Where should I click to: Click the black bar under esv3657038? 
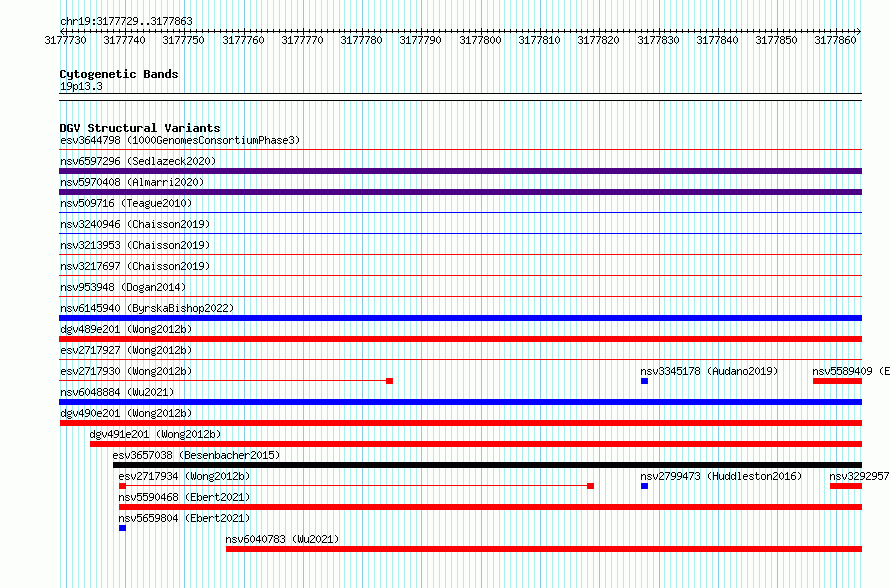pyautogui.click(x=487, y=465)
